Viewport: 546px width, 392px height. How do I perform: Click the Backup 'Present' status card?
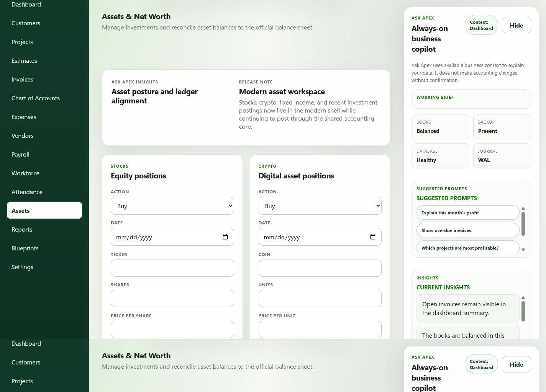(502, 127)
